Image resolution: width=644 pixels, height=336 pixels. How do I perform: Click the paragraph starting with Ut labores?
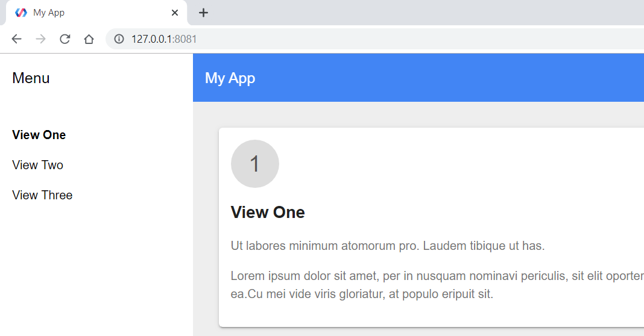pos(388,246)
